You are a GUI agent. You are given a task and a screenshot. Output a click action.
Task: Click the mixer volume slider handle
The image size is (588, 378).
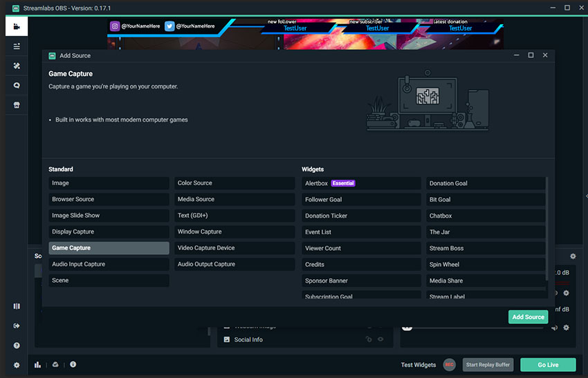[407, 328]
